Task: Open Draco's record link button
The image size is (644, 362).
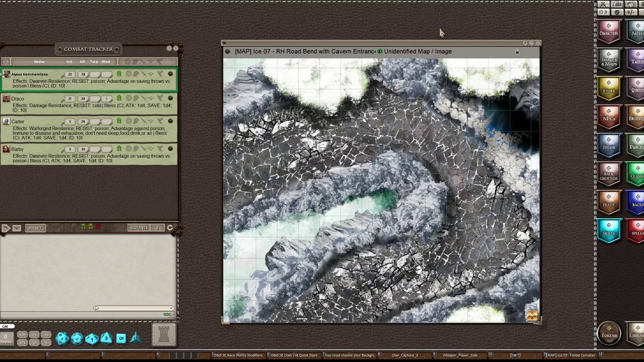Action: (170, 98)
